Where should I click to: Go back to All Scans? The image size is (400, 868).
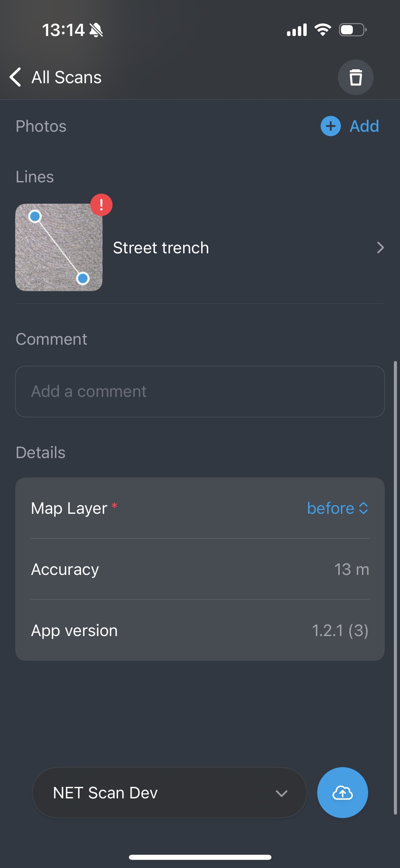coord(66,77)
